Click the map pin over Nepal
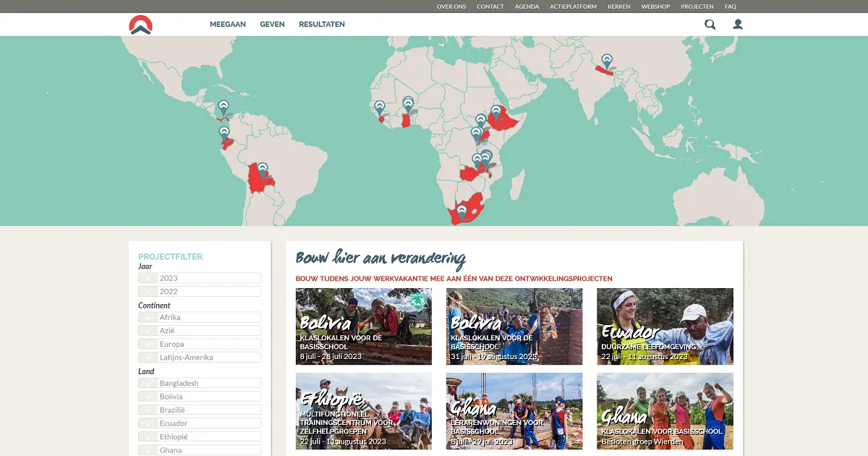The height and width of the screenshot is (456, 868). click(x=607, y=60)
